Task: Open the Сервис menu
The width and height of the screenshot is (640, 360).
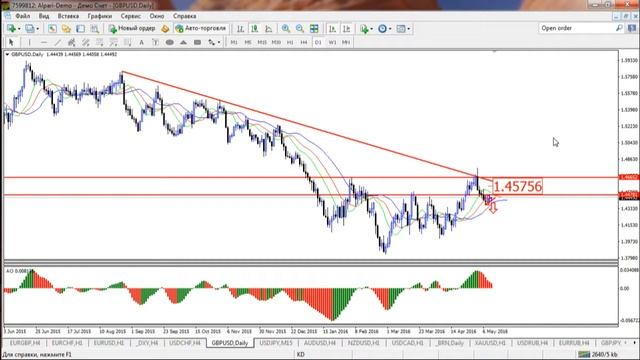Action: [x=131, y=16]
